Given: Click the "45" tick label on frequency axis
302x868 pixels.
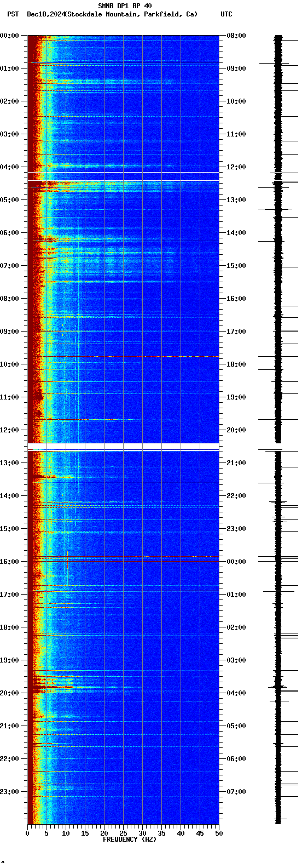Looking at the screenshot, I should pyautogui.click(x=200, y=833).
